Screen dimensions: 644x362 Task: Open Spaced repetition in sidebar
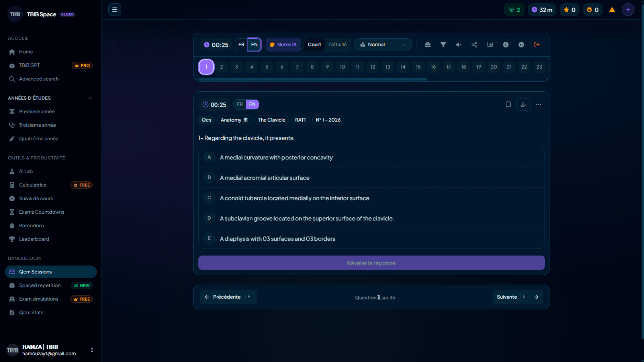51,285
